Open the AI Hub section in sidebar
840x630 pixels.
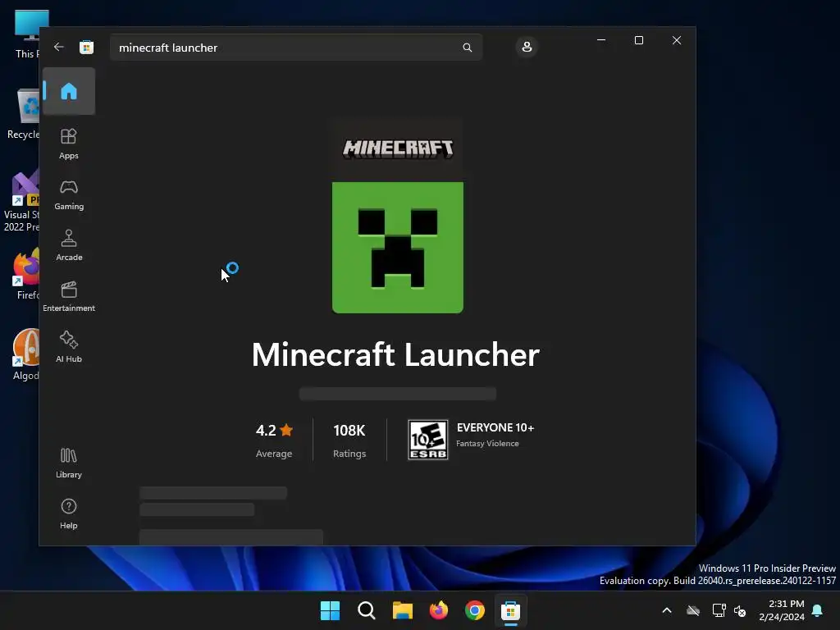click(x=69, y=347)
